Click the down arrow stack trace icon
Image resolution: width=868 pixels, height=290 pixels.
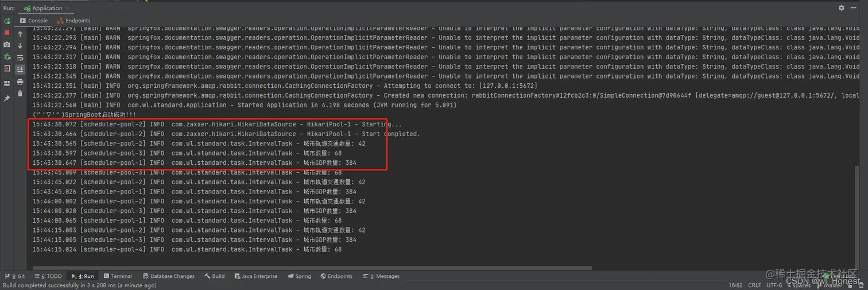tap(20, 46)
